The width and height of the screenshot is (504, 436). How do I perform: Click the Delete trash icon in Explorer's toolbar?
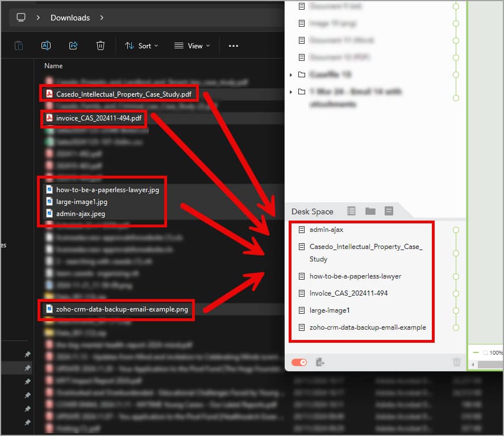[100, 45]
